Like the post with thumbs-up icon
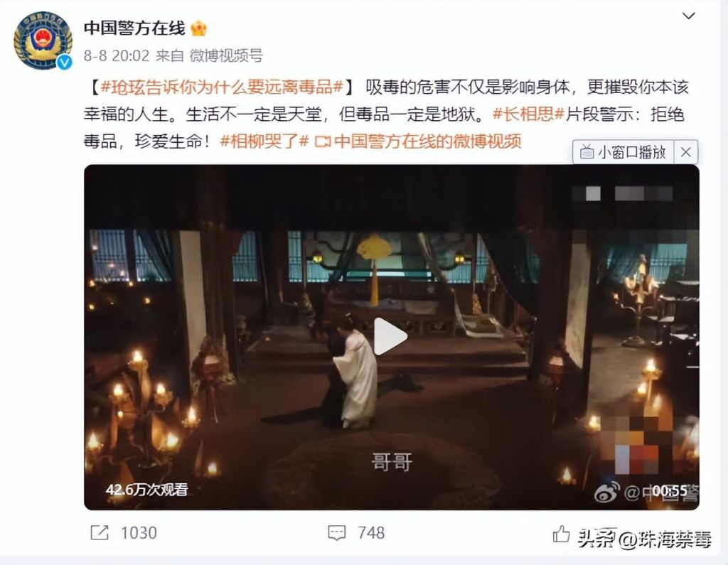 561,534
